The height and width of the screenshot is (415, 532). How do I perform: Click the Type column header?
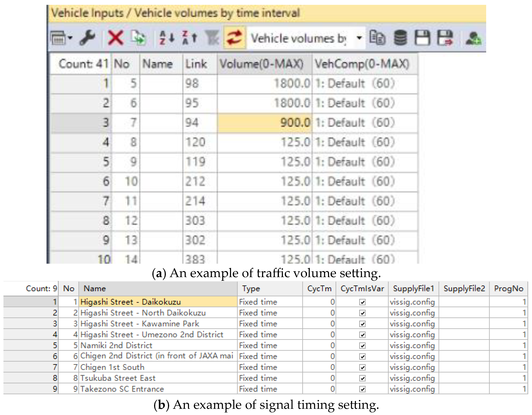(270, 289)
